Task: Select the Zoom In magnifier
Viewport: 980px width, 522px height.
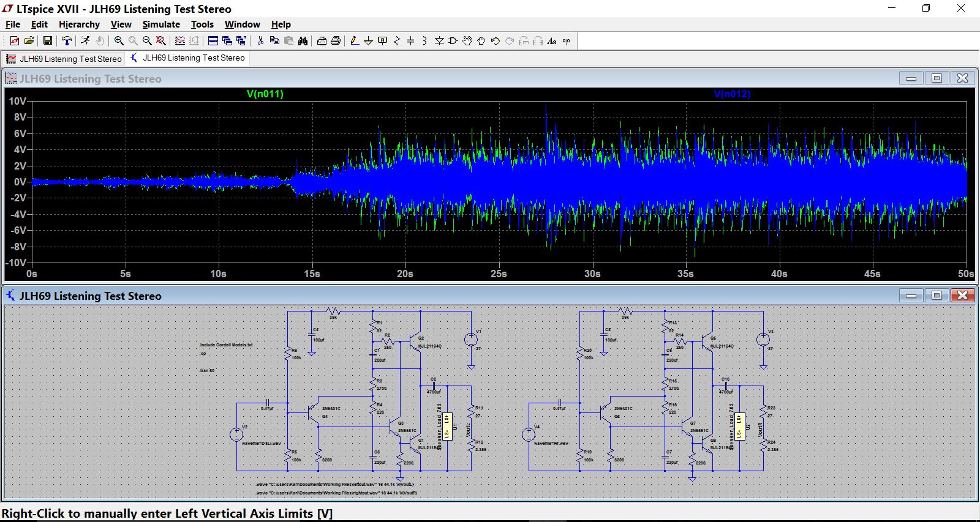Action: 119,41
